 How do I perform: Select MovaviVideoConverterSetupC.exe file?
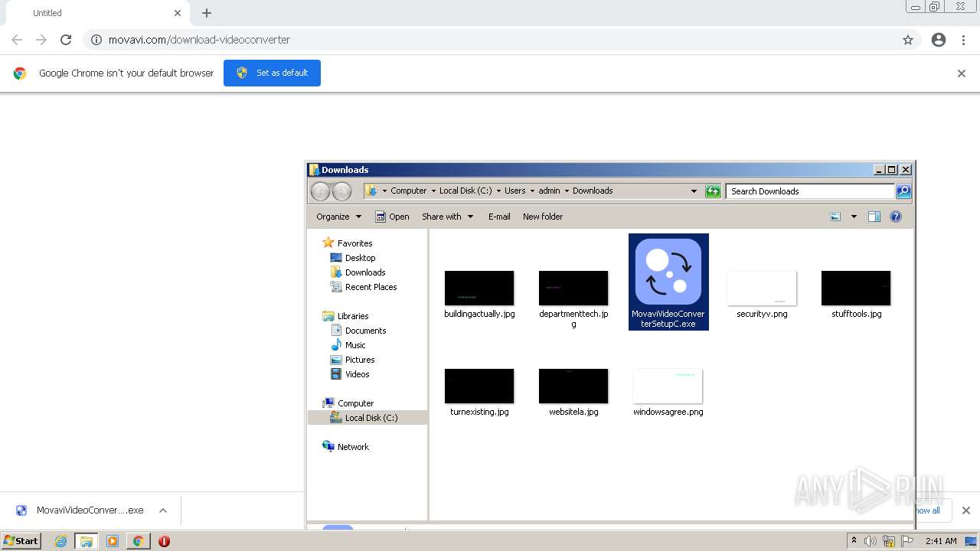(668, 282)
